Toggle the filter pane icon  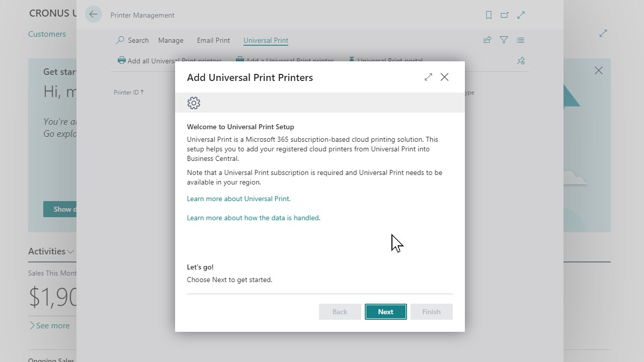pyautogui.click(x=504, y=40)
